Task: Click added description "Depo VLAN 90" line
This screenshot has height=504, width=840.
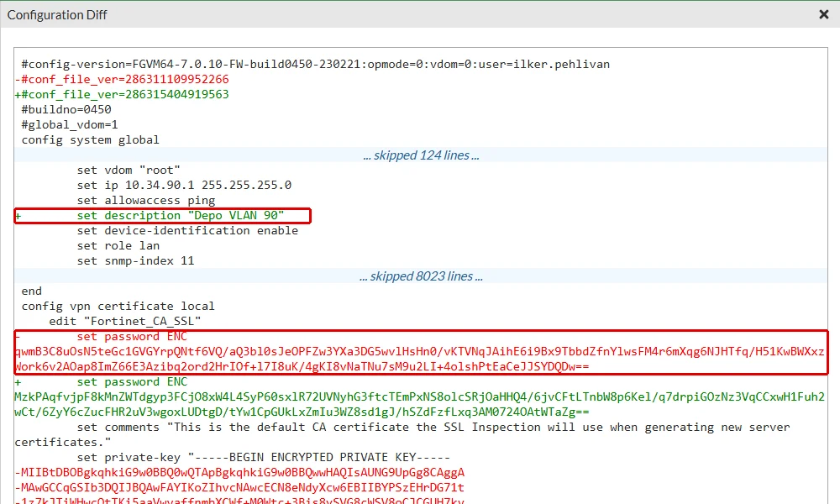Action: (162, 216)
